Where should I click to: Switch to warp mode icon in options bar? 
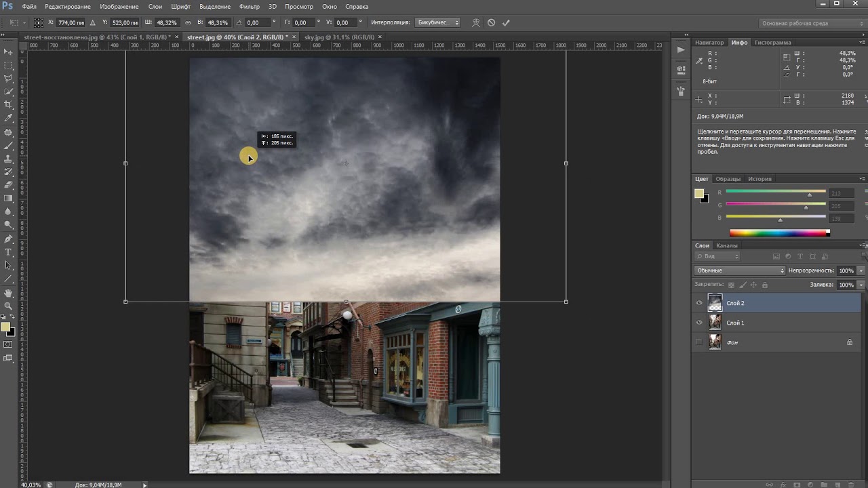click(x=476, y=22)
